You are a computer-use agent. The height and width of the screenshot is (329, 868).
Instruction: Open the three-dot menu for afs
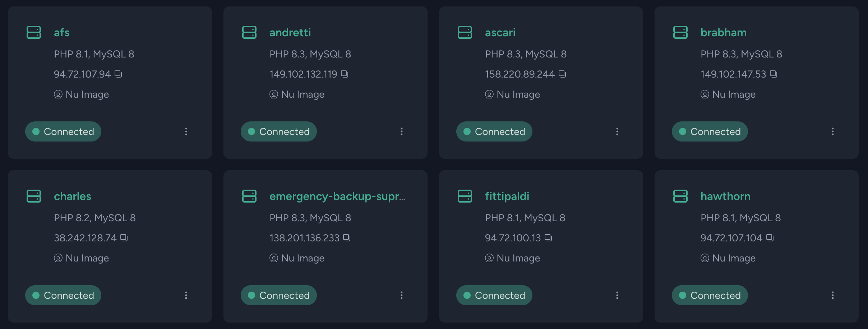coord(186,131)
